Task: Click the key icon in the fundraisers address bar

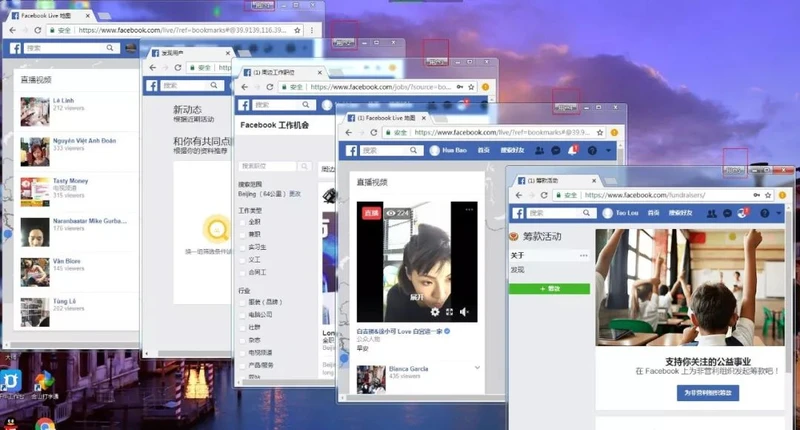Action: pyautogui.click(x=756, y=195)
